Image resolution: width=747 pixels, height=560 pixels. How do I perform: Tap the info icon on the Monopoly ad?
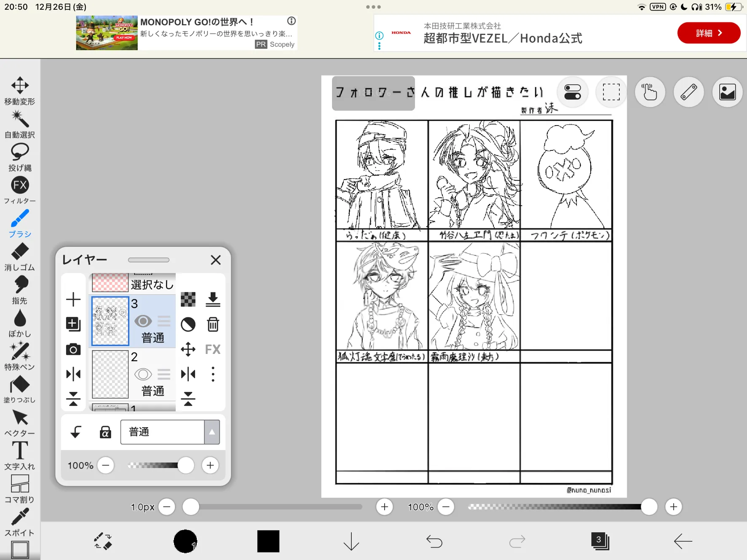[292, 21]
